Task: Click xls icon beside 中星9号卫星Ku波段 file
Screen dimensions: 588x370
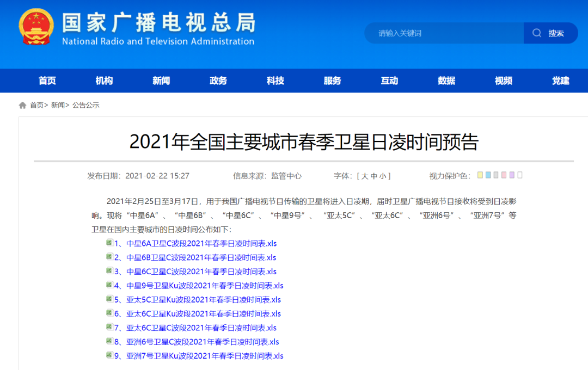Action: click(x=109, y=285)
